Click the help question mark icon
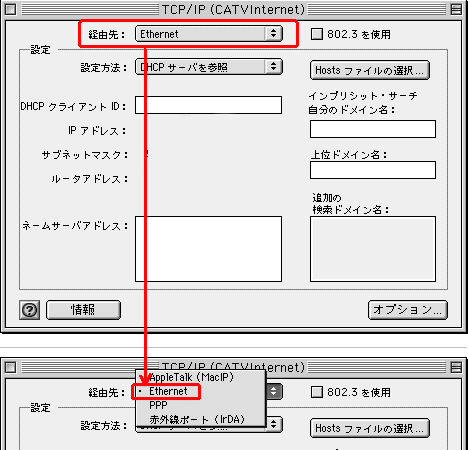The image size is (468, 450). click(30, 310)
